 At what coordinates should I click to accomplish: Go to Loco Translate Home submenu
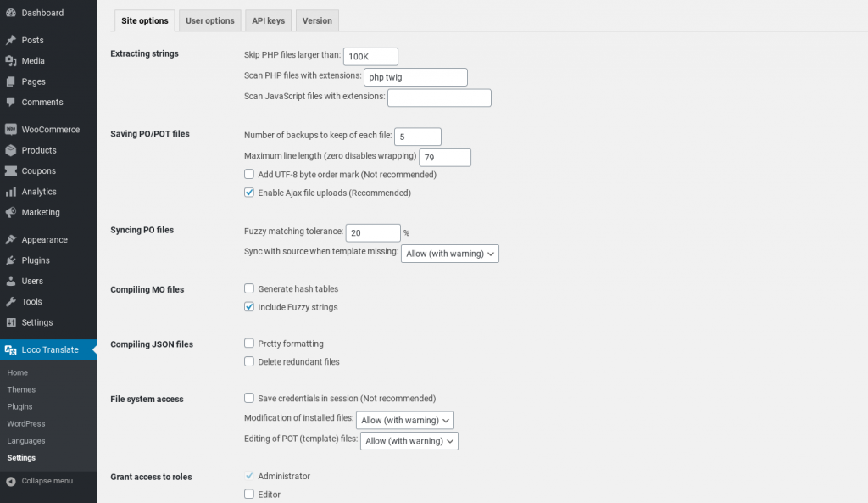pyautogui.click(x=17, y=373)
